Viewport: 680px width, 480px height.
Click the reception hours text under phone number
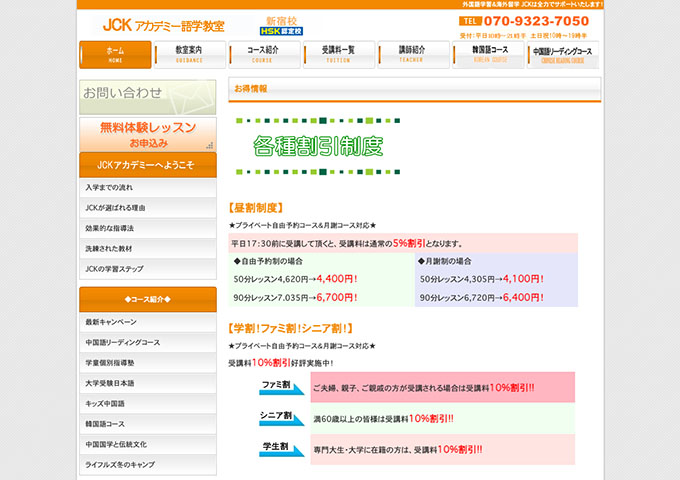pos(523,36)
